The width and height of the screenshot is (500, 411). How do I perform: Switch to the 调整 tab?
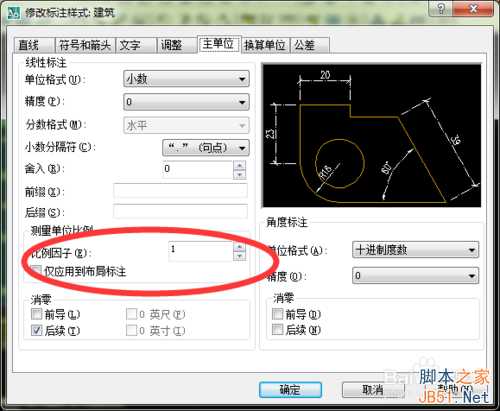[177, 45]
